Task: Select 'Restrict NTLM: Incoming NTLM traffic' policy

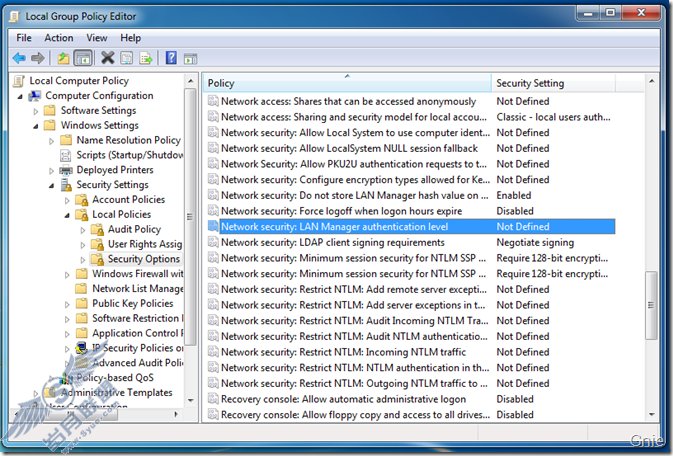Action: 343,352
